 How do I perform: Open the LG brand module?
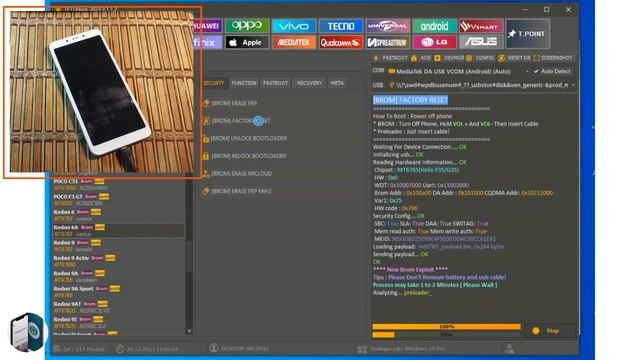[434, 42]
